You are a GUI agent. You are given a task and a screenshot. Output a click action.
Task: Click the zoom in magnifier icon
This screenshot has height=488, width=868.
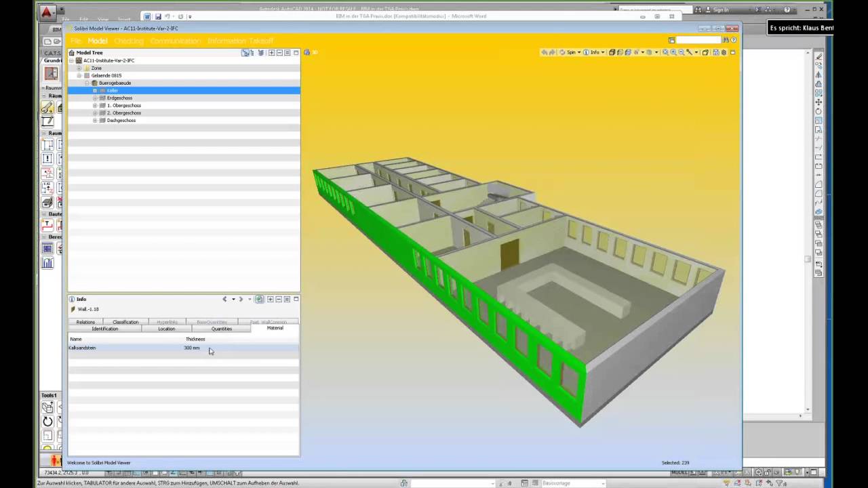pos(673,52)
